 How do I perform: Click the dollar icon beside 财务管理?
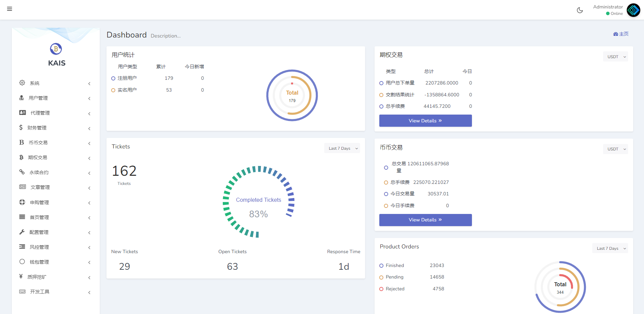[21, 127]
